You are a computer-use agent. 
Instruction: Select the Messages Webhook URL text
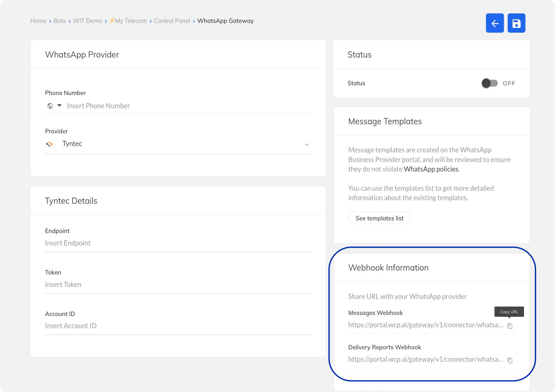(x=426, y=325)
